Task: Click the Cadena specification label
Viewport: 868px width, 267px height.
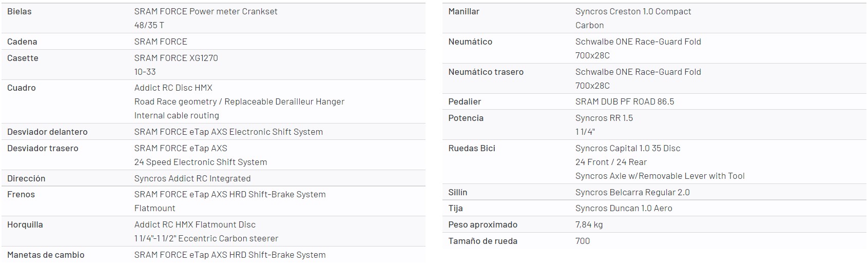Action: click(x=22, y=42)
